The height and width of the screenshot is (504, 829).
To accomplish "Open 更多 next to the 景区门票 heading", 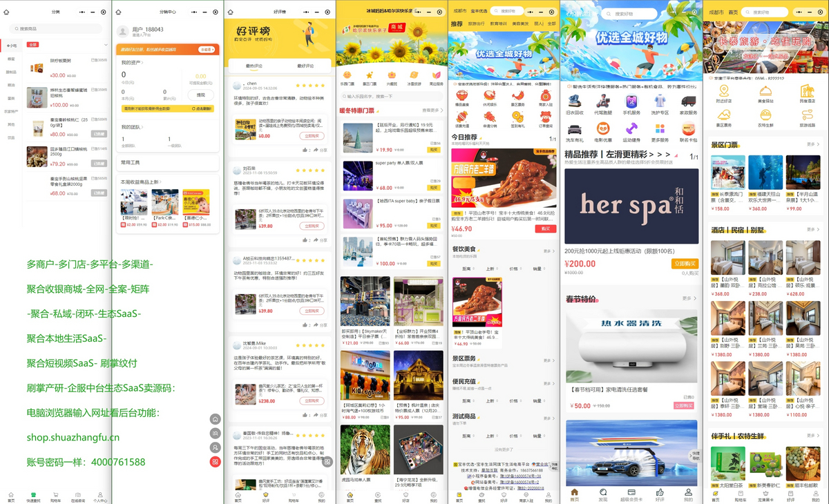I will click(813, 144).
